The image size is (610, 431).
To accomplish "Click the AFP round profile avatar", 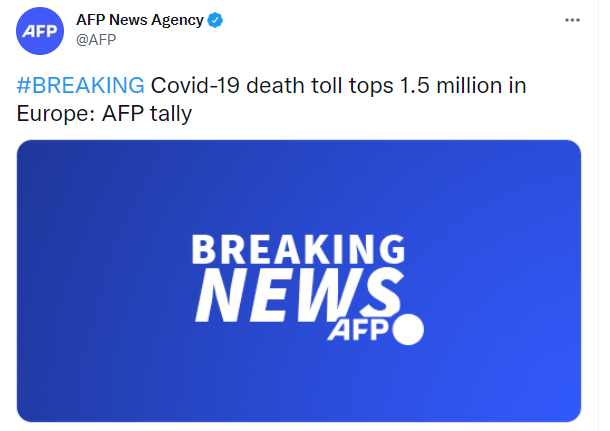I will point(38,30).
